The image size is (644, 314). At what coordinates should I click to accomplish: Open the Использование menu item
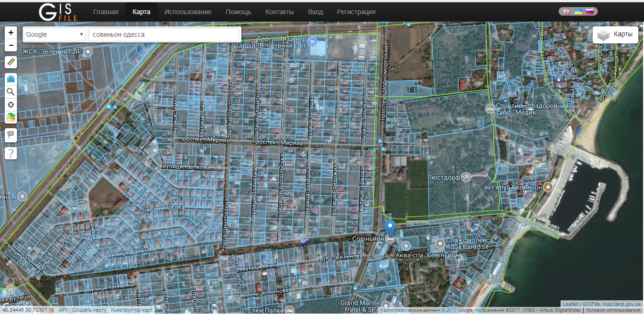[188, 12]
